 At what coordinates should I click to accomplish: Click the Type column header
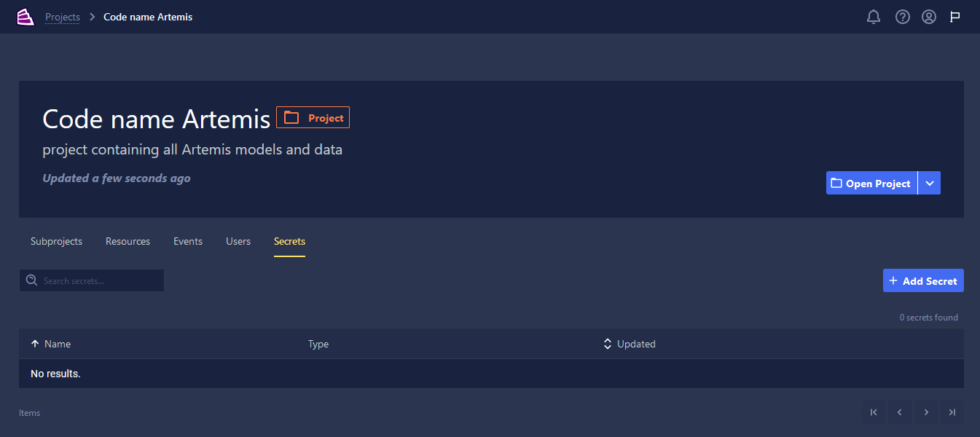point(318,344)
